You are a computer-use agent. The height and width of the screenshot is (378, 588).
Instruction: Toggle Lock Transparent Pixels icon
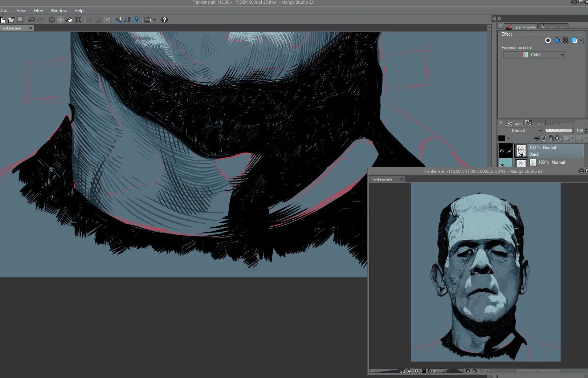[x=559, y=138]
